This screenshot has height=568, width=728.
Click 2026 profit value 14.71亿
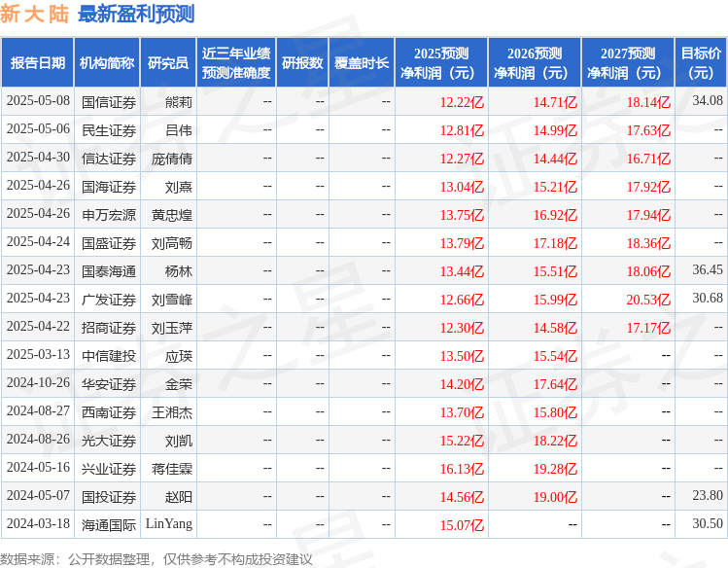click(555, 102)
